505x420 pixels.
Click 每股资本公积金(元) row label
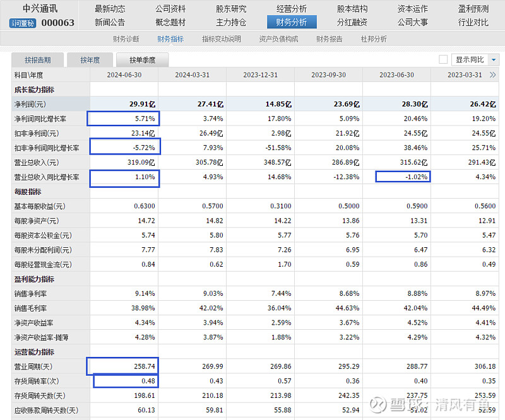click(x=43, y=235)
